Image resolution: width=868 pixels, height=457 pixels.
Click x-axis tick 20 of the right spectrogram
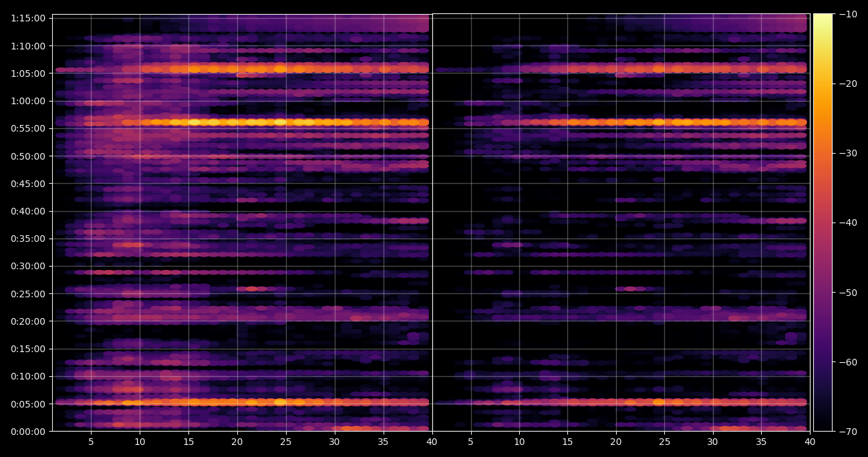click(616, 442)
